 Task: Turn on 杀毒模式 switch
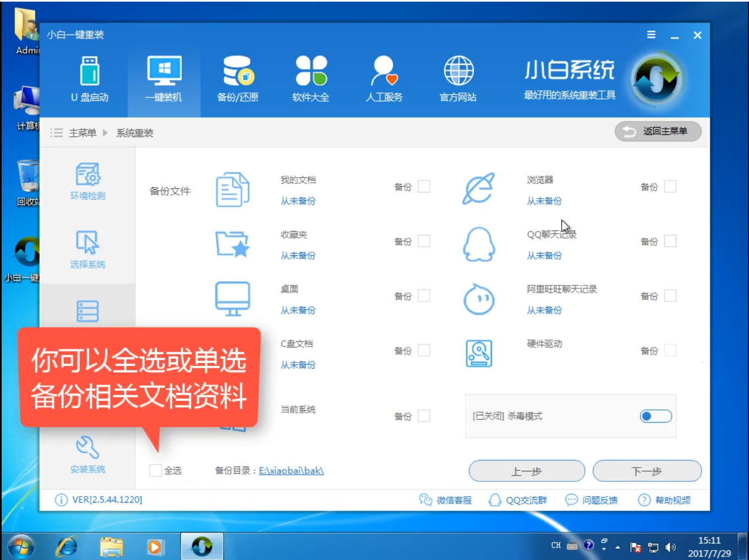655,416
